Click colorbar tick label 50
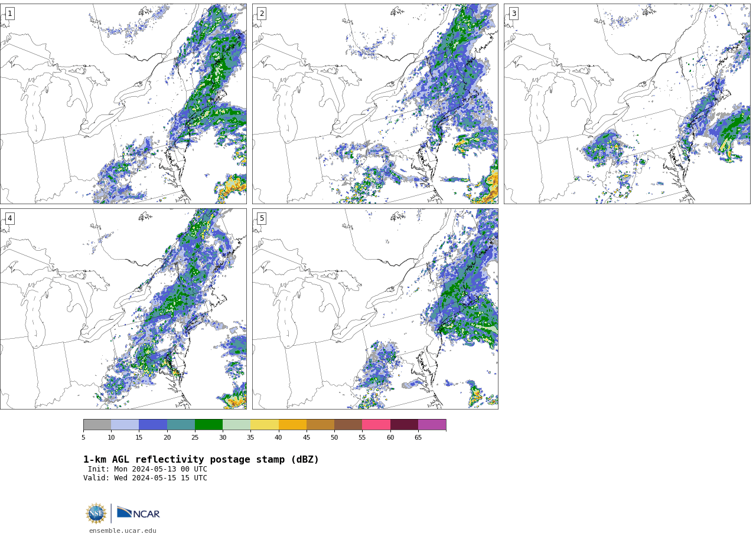Viewport: 756px width, 537px height. click(334, 437)
